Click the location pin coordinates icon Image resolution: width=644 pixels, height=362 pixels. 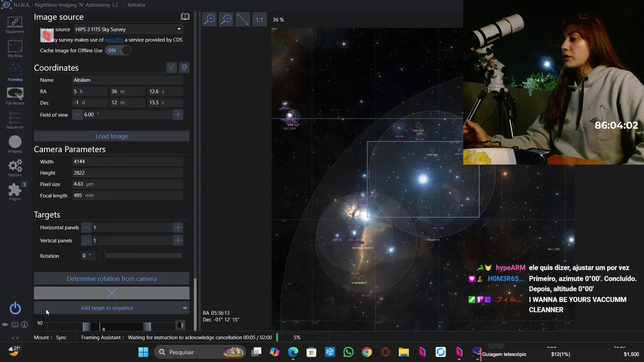[x=184, y=67]
